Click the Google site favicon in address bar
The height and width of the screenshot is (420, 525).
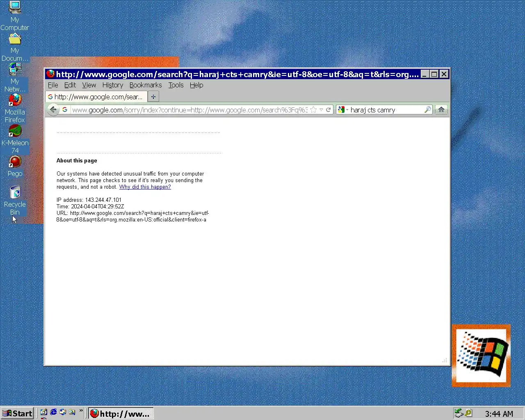(65, 110)
